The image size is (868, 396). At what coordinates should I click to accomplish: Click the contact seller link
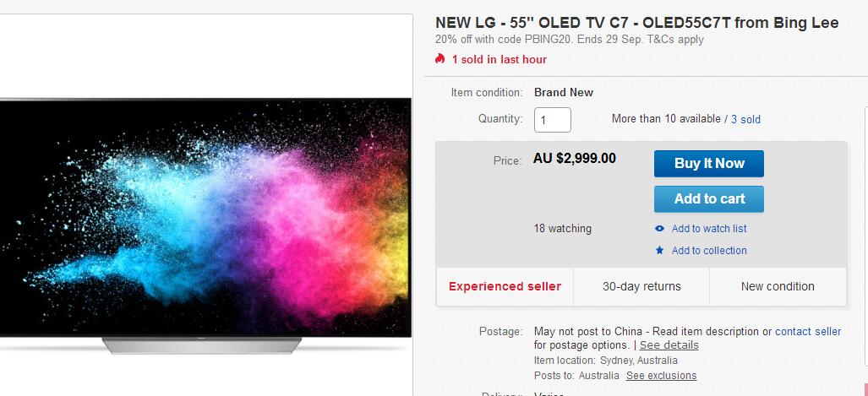point(808,331)
